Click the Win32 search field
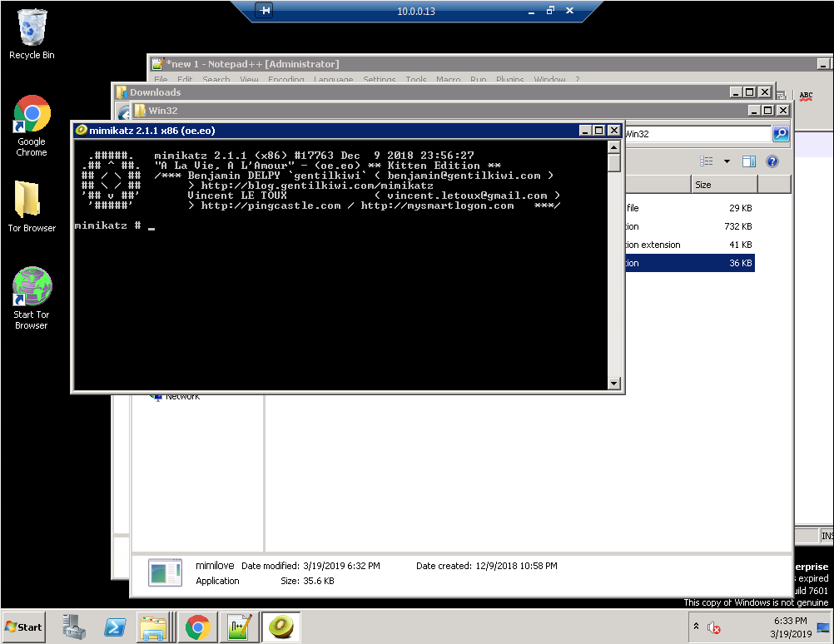Image resolution: width=834 pixels, height=644 pixels. (697, 133)
